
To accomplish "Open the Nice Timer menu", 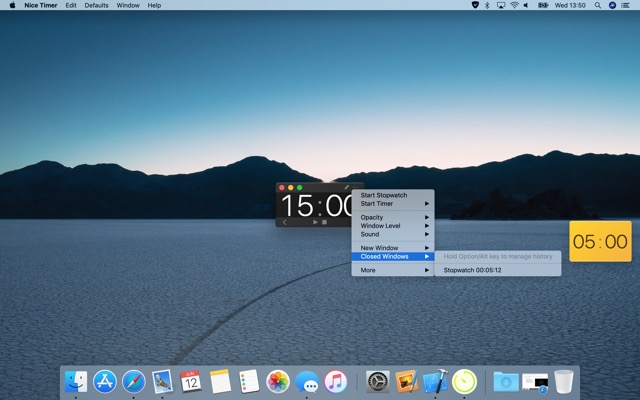I will click(x=41, y=5).
